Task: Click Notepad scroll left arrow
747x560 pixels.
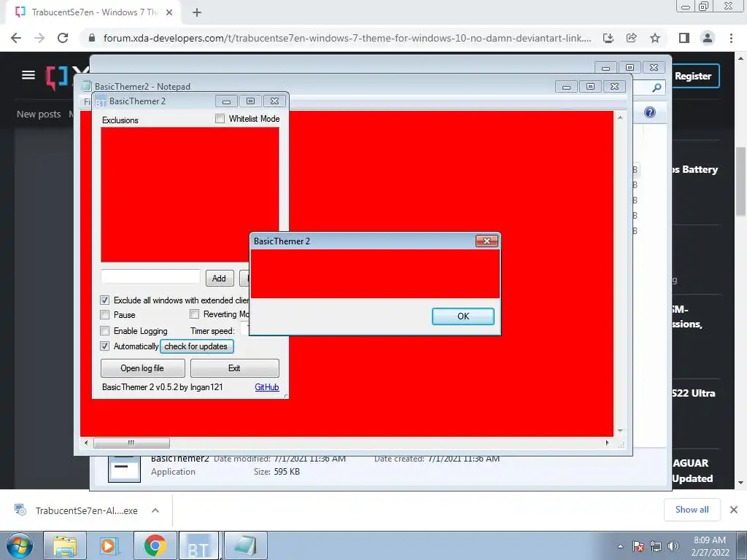Action: [86, 443]
